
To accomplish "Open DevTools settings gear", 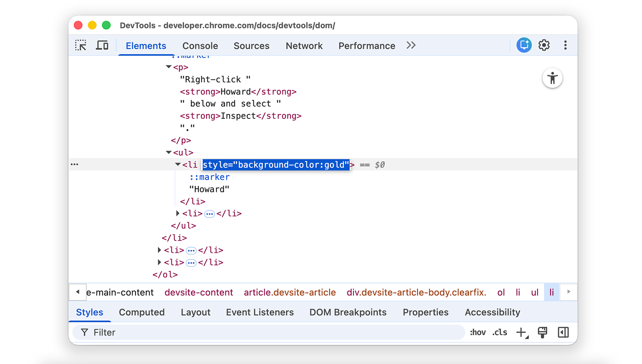I will (544, 45).
